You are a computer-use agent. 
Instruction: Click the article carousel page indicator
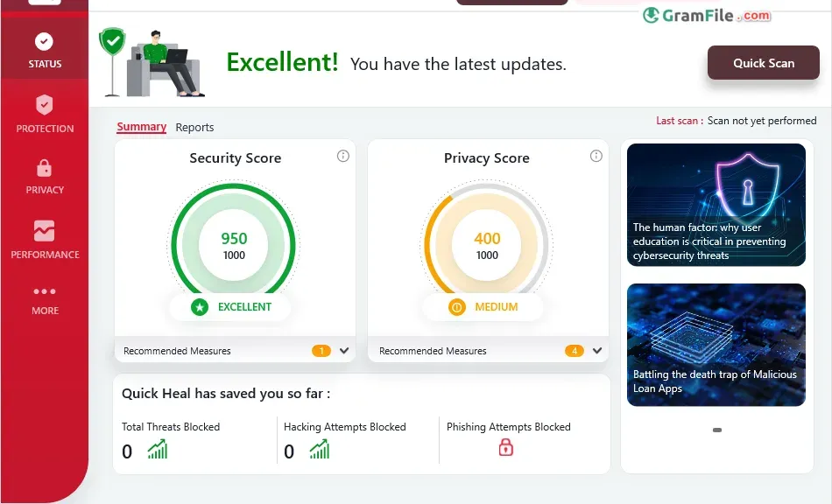717,430
